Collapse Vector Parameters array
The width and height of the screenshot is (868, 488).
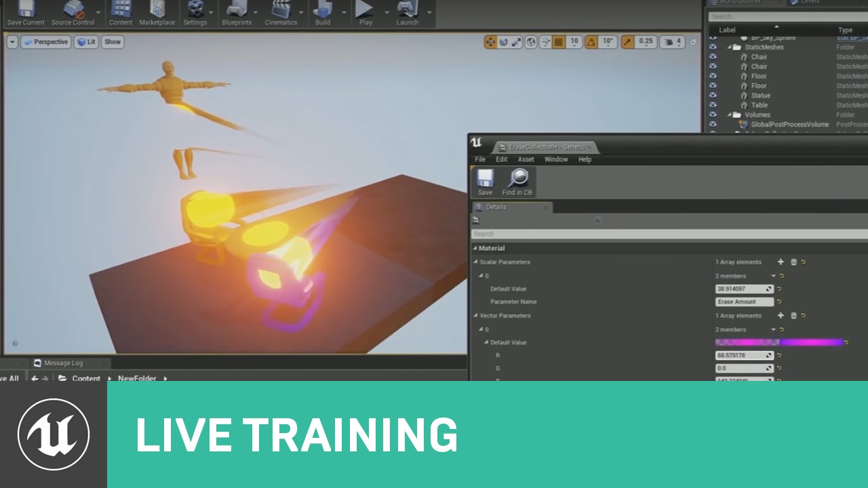475,315
